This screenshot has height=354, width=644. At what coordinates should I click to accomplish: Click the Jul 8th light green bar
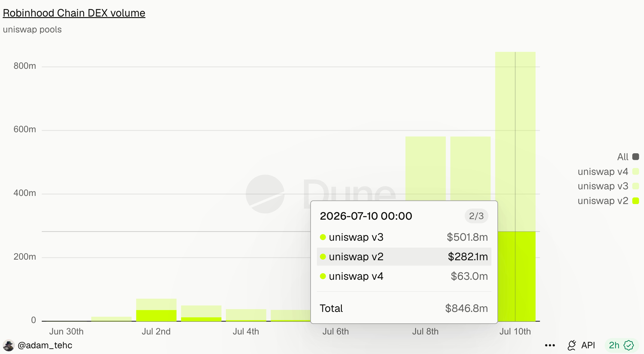tap(426, 168)
